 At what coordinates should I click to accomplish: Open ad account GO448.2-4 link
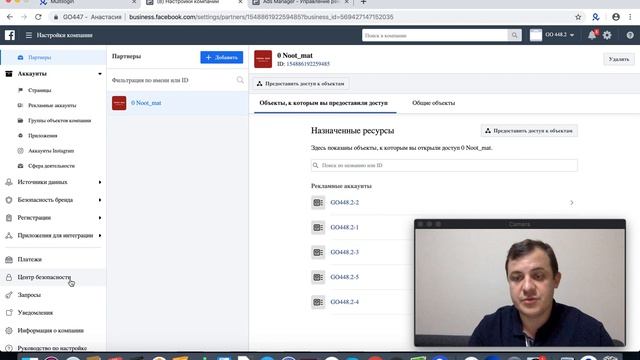344,302
